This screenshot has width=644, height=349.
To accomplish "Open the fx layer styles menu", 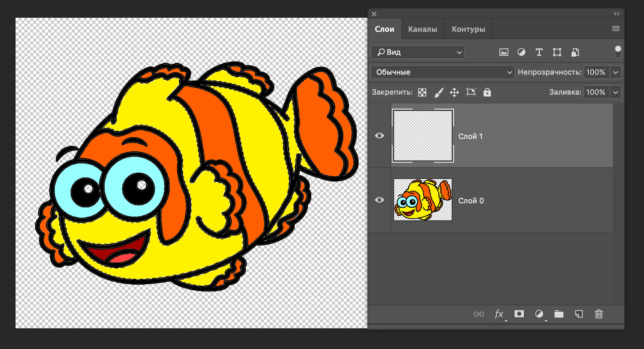I will 499,314.
